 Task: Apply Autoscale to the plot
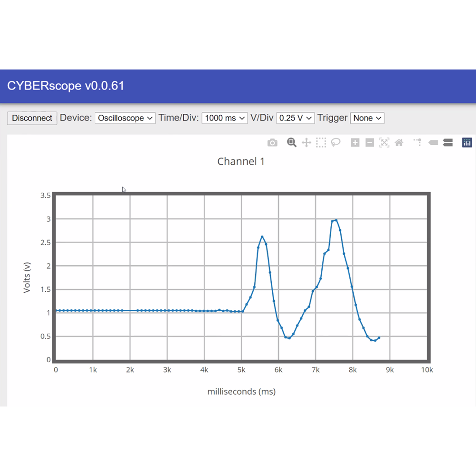tap(384, 142)
